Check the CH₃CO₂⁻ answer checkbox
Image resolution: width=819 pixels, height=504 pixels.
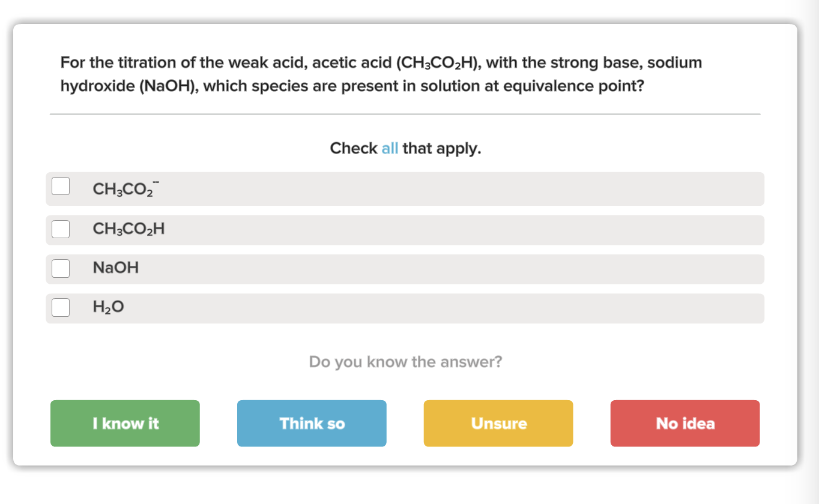61,186
